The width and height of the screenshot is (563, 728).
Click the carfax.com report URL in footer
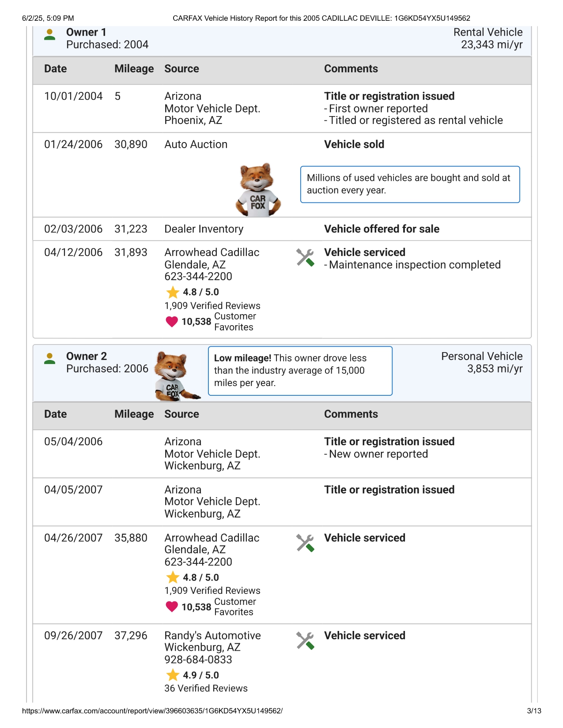tap(152, 711)
